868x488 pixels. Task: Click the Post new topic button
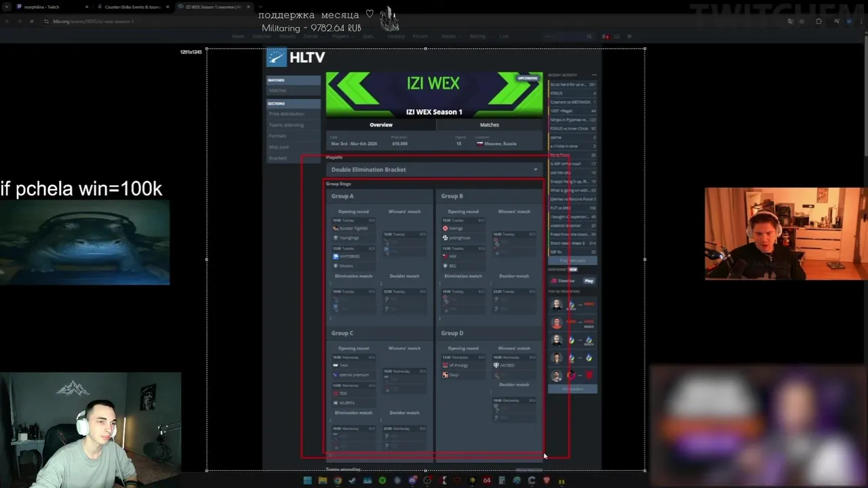(x=572, y=260)
